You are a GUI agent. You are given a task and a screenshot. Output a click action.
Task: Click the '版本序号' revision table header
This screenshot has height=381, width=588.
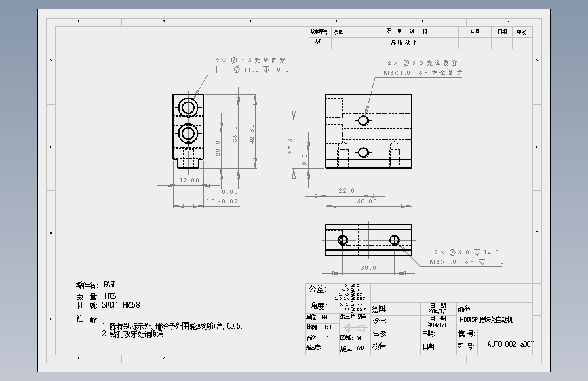coord(319,32)
